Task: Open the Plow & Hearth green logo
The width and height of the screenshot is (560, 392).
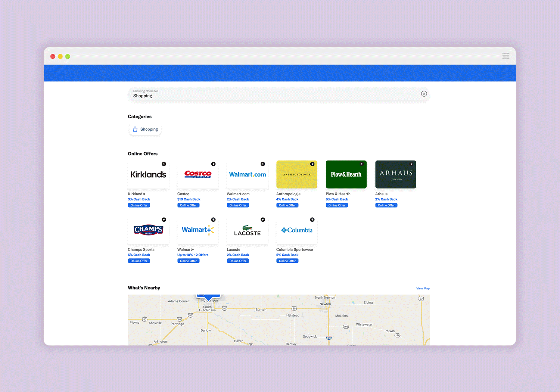Action: pos(346,174)
